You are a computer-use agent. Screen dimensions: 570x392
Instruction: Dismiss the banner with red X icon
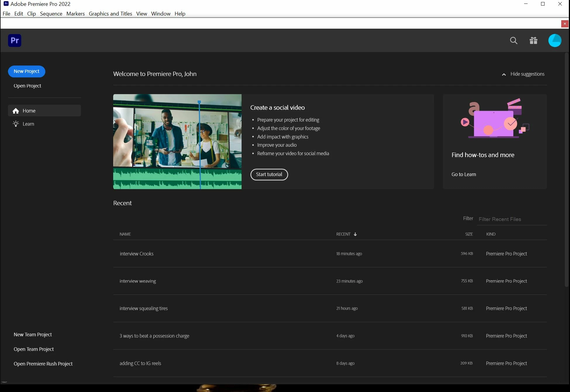[x=565, y=24]
